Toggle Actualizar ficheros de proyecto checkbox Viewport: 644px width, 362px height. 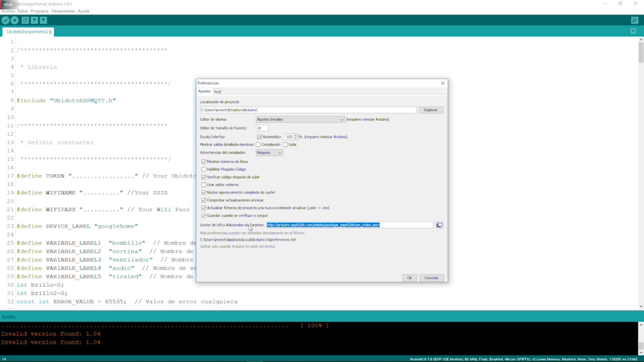(204, 208)
